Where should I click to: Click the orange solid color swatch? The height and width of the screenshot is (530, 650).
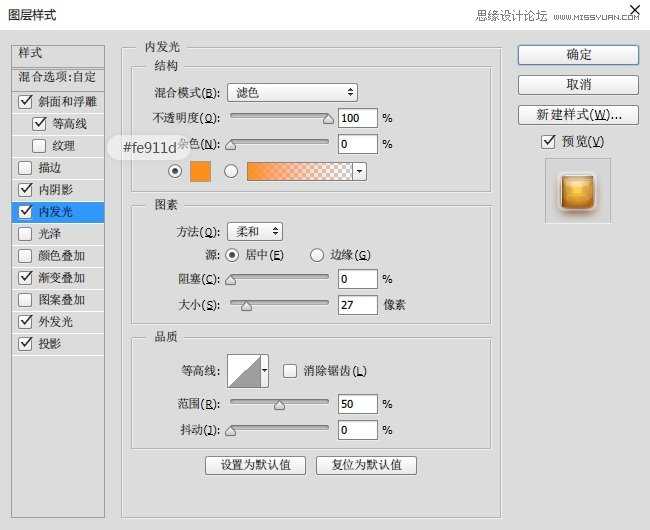(x=200, y=171)
